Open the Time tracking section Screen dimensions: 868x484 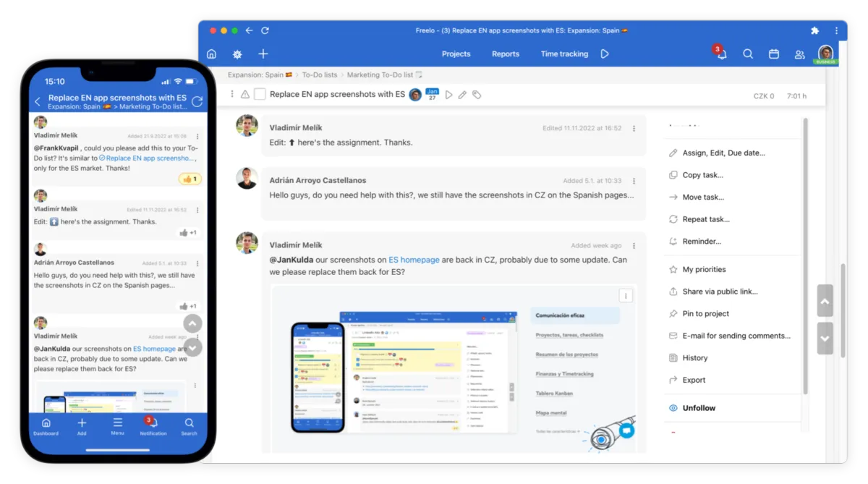tap(564, 54)
